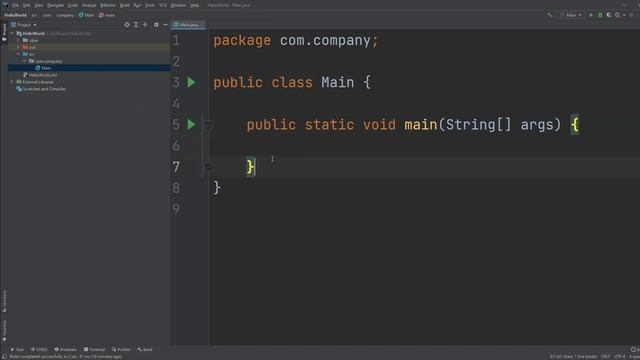The image size is (640, 360).
Task: Open the Navigate menu
Action: pyautogui.click(x=56, y=5)
